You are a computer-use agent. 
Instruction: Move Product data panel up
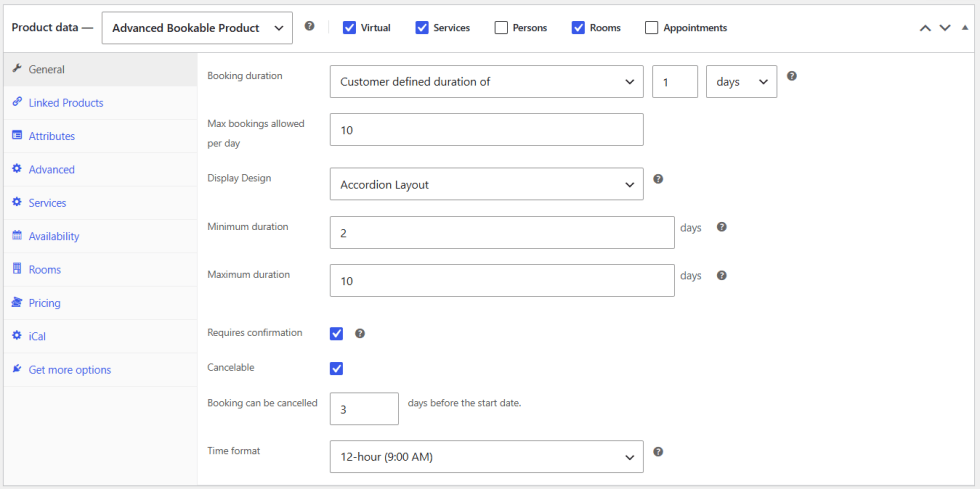[926, 28]
